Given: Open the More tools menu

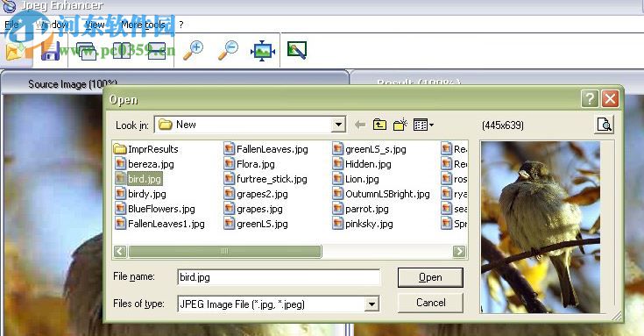Looking at the screenshot, I should point(143,25).
